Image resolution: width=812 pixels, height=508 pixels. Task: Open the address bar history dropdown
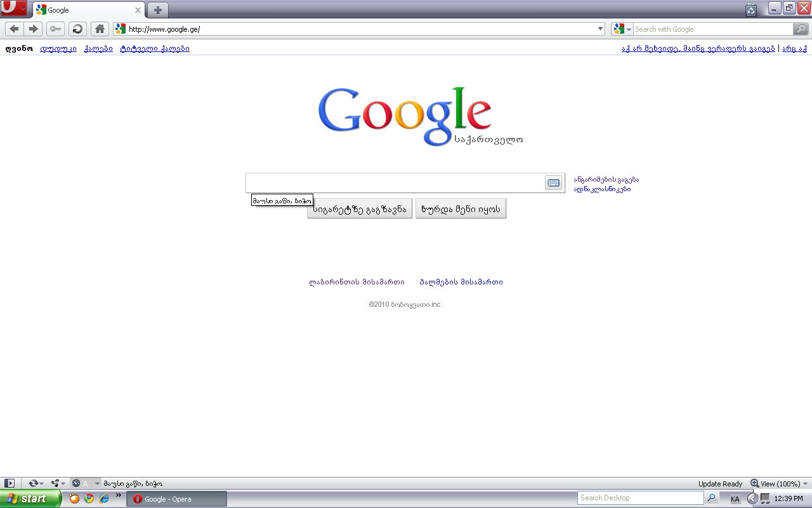601,29
